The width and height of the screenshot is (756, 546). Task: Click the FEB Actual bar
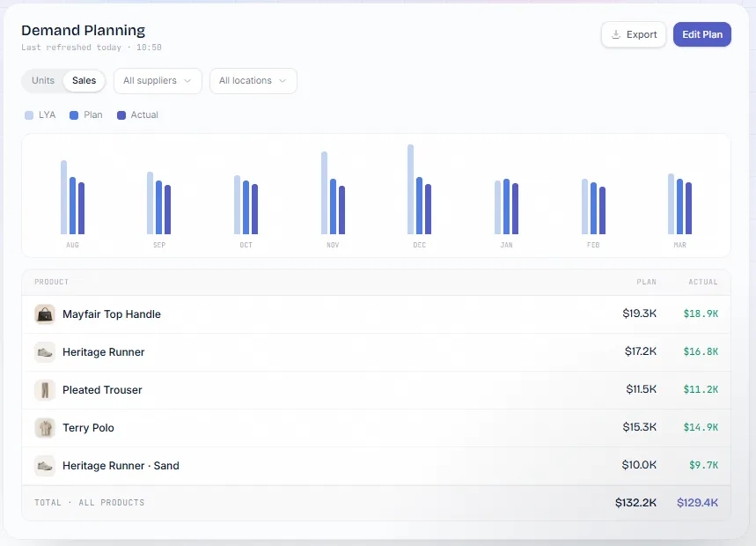[602, 210]
